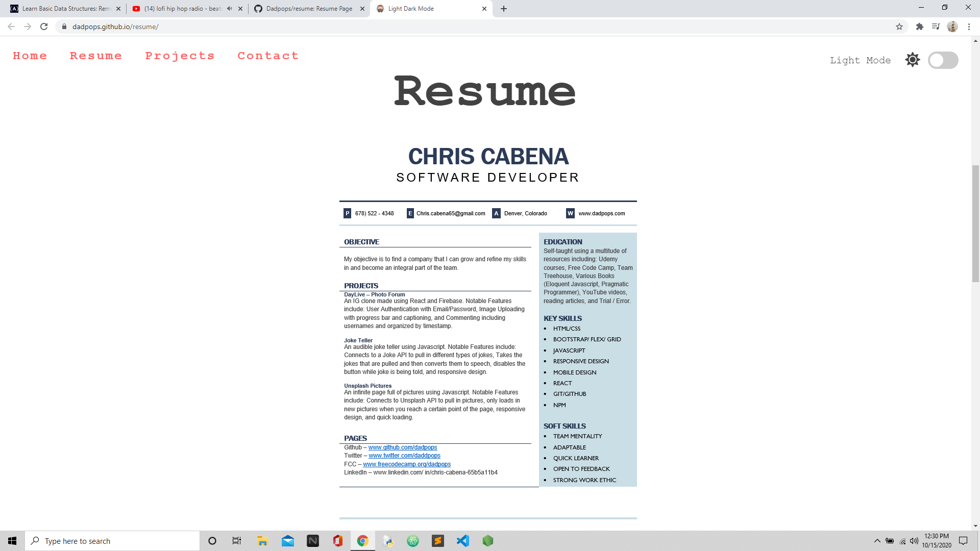The height and width of the screenshot is (551, 980).
Task: Click the browser address bar
Action: point(204,27)
